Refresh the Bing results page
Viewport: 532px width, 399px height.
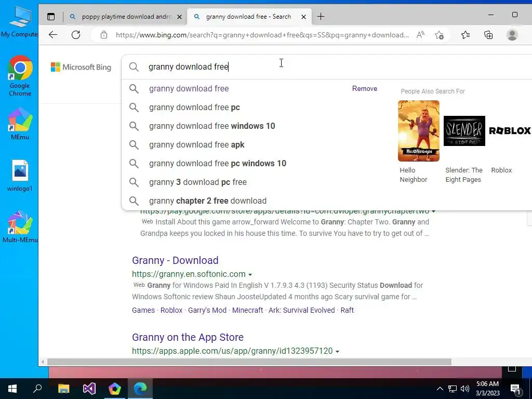click(76, 35)
